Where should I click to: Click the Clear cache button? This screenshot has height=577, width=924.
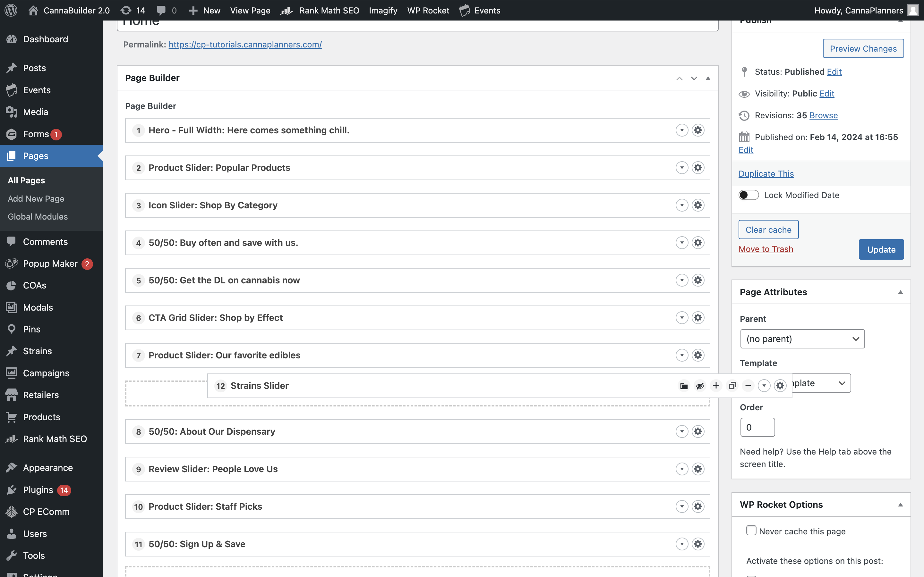pos(768,230)
